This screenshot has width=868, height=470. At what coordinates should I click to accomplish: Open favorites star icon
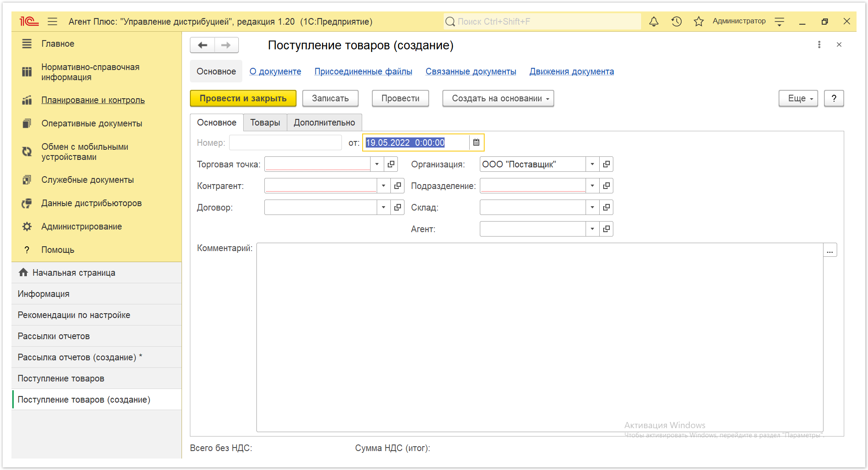tap(698, 21)
